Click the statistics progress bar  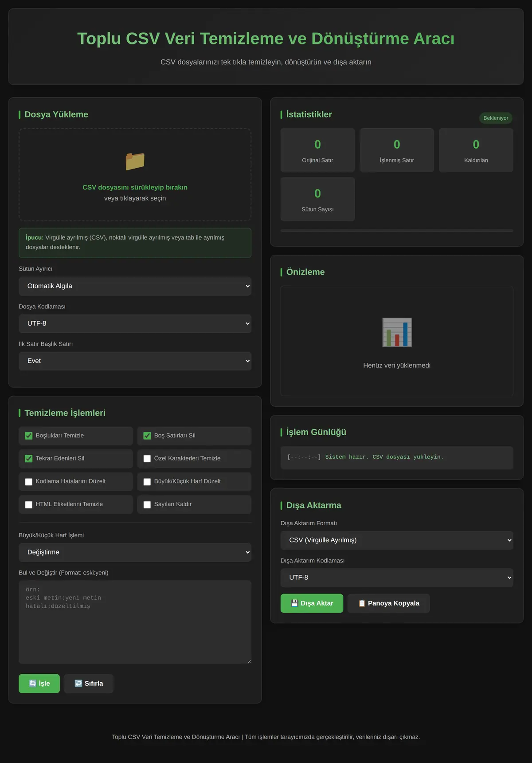[x=397, y=231]
